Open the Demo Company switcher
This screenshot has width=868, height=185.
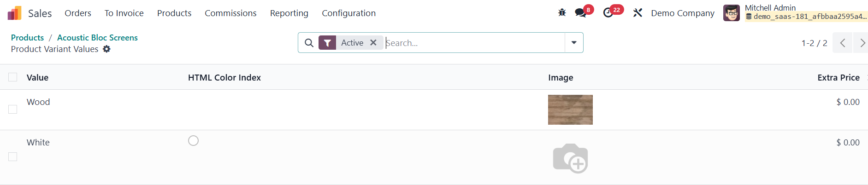[683, 13]
